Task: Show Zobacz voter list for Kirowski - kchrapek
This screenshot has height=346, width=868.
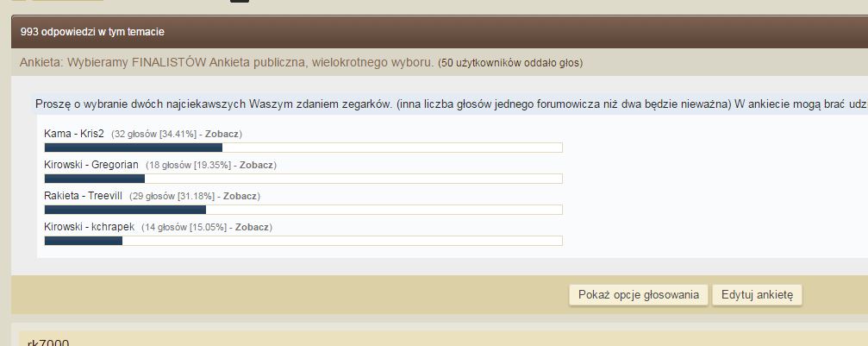Action: click(x=252, y=227)
